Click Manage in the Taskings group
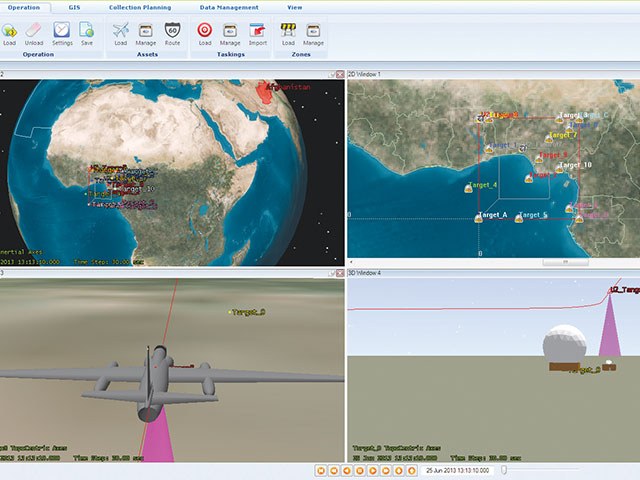640x480 pixels. point(230,32)
